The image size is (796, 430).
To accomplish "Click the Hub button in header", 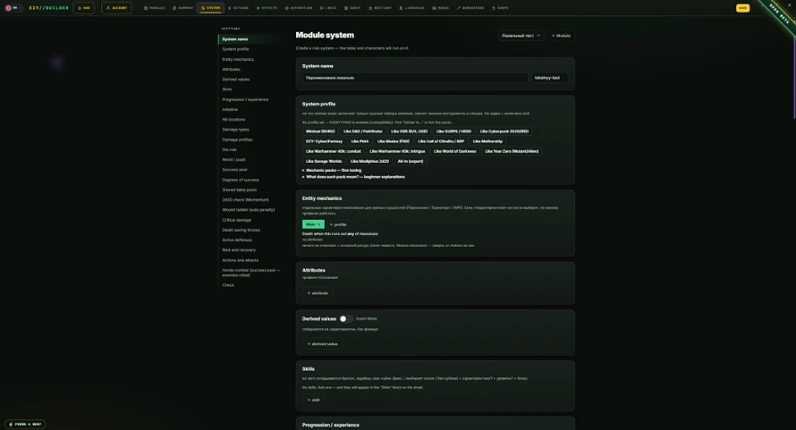I will [84, 8].
